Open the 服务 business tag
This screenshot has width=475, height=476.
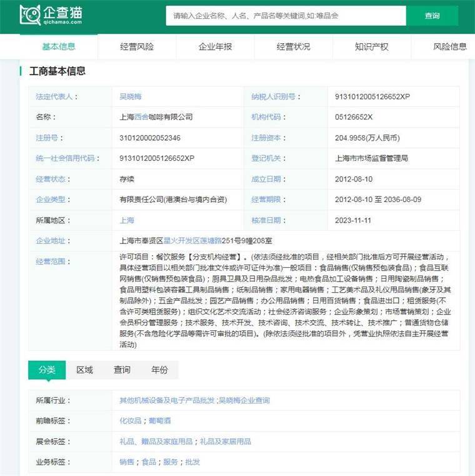pos(171,462)
